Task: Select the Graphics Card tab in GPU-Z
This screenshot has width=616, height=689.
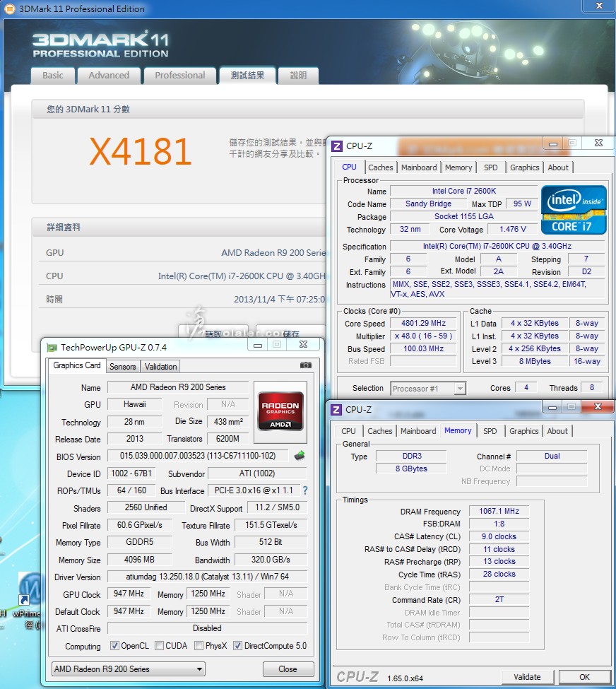Action: 77,365
